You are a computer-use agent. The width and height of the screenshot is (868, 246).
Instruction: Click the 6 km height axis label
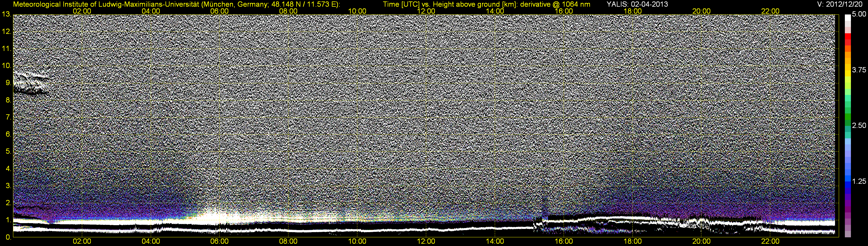point(8,134)
